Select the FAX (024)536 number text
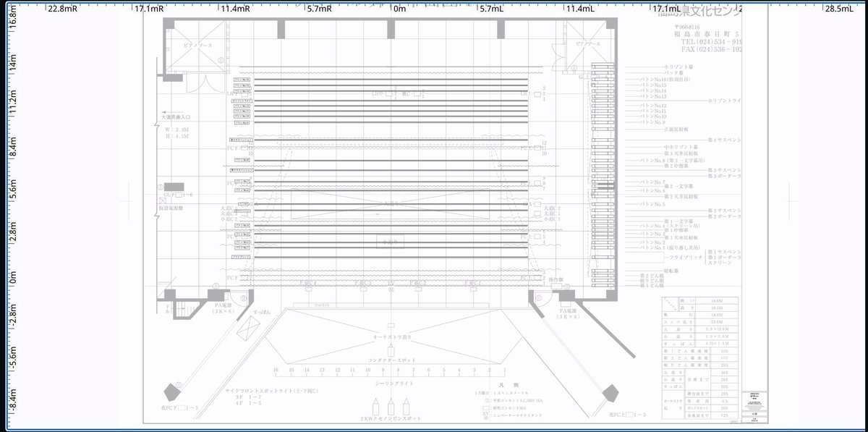The width and height of the screenshot is (868, 432). coord(711,50)
